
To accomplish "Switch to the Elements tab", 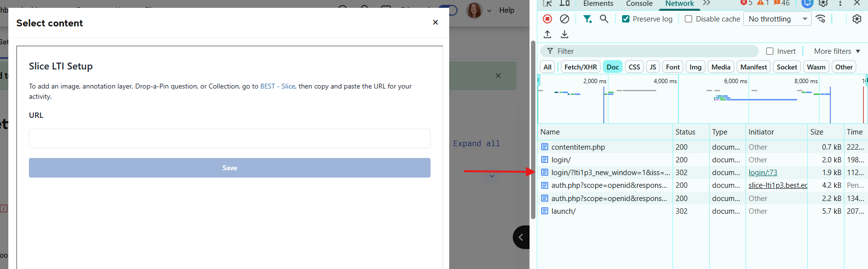I will pyautogui.click(x=598, y=3).
